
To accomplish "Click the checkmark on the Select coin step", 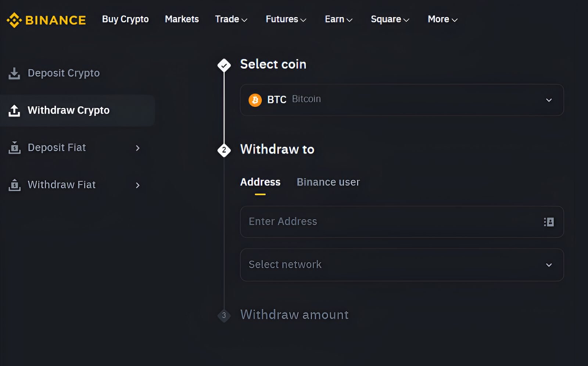I will click(x=224, y=65).
